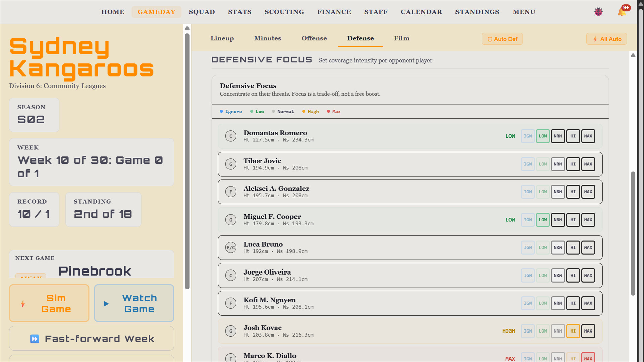Set Domantas Romero focus to MAX
644x362 pixels.
588,136
